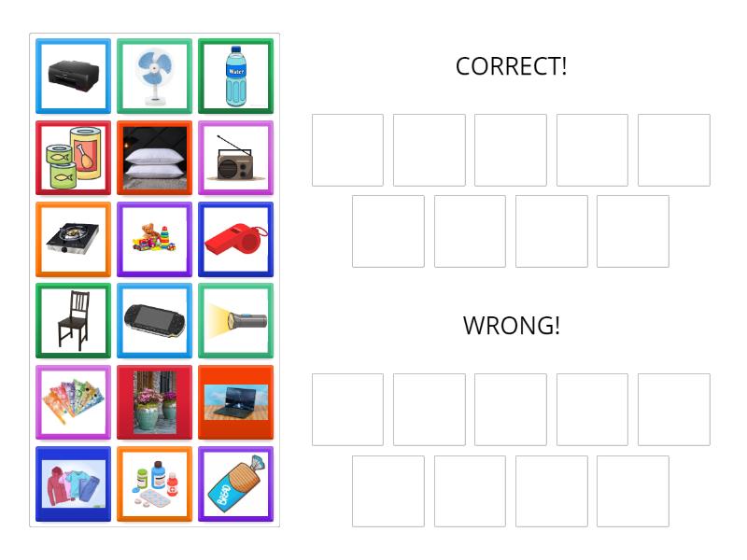Select the laptop picture tile
The width and height of the screenshot is (747, 560).
[x=236, y=402]
